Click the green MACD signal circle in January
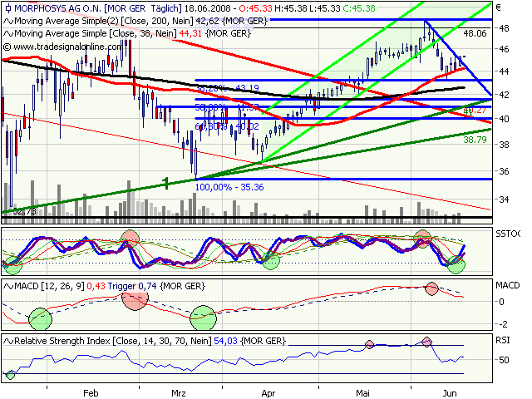The width and height of the screenshot is (532, 399). [x=41, y=319]
